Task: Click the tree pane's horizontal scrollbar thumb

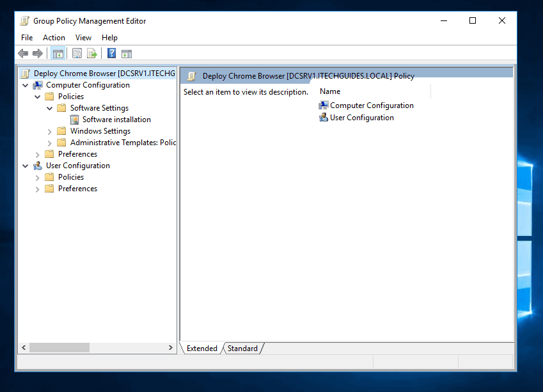Action: point(59,348)
